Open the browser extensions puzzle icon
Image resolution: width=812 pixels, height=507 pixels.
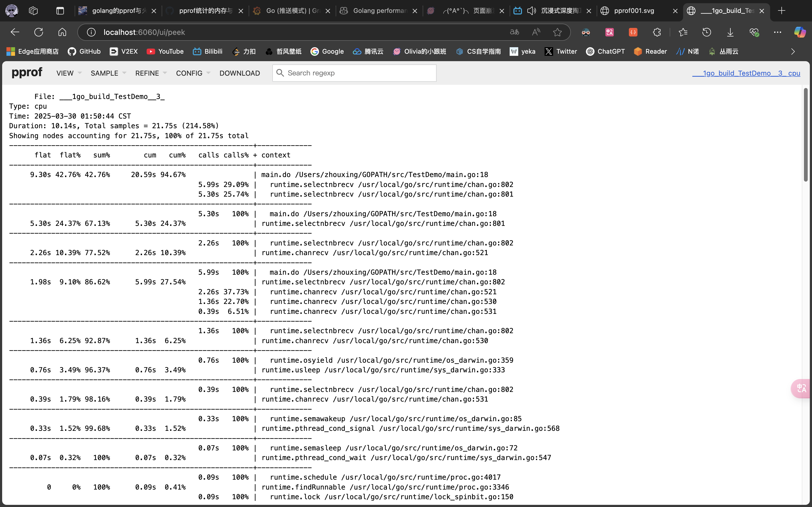[657, 32]
